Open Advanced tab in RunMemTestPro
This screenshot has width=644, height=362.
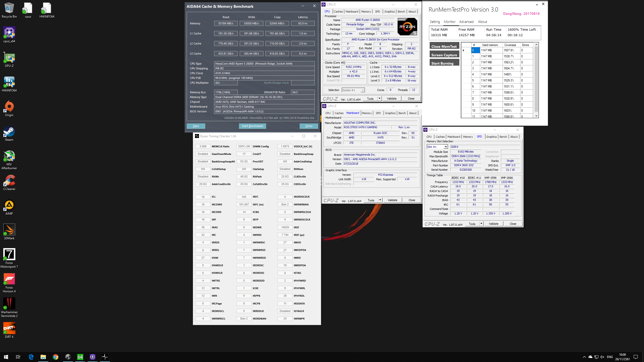(x=466, y=22)
